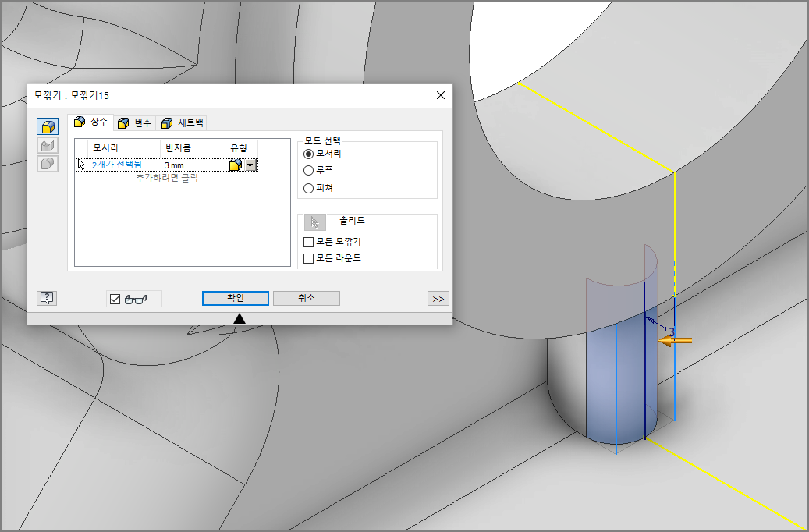Switch to the 상수 tab
The height and width of the screenshot is (532, 809).
(90, 122)
